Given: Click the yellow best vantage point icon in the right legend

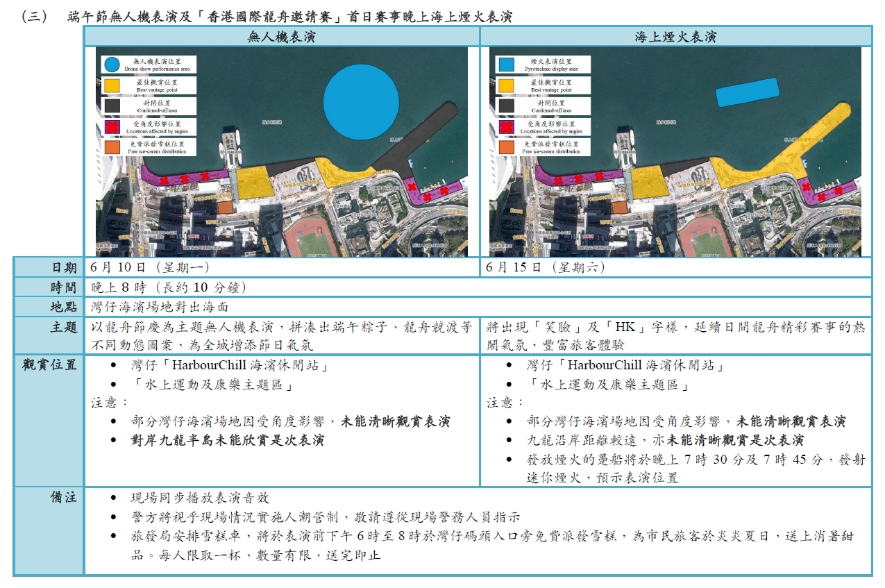Looking at the screenshot, I should click(x=505, y=85).
